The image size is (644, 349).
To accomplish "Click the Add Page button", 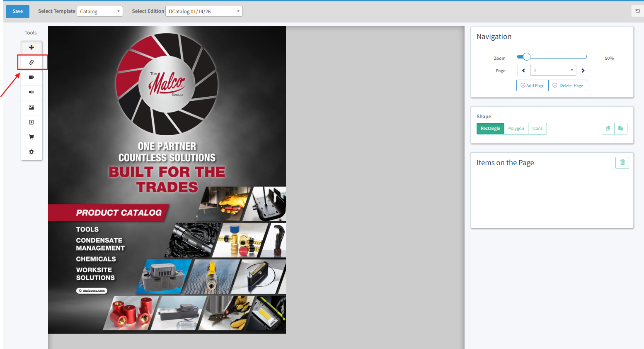I will tap(533, 85).
